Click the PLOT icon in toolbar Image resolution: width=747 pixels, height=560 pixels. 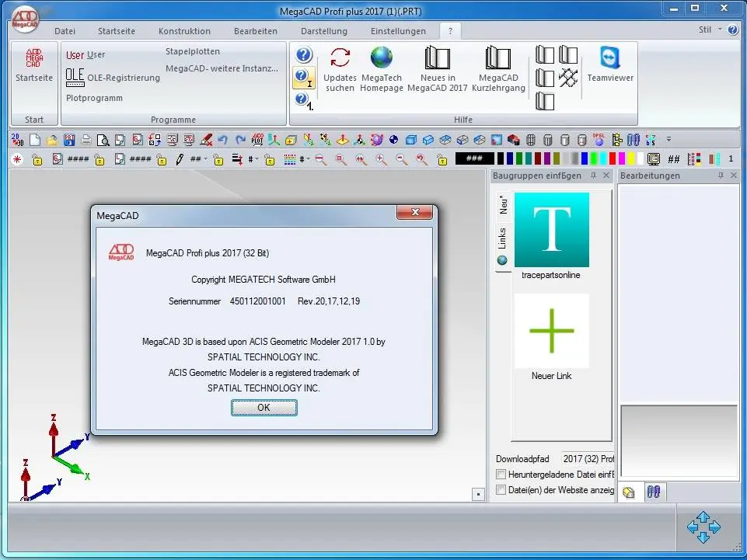point(257,140)
